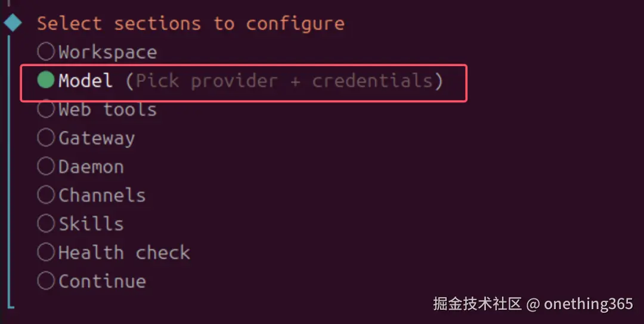Click the diamond prompt marker icon
Image resolution: width=644 pixels, height=324 pixels.
[13, 23]
